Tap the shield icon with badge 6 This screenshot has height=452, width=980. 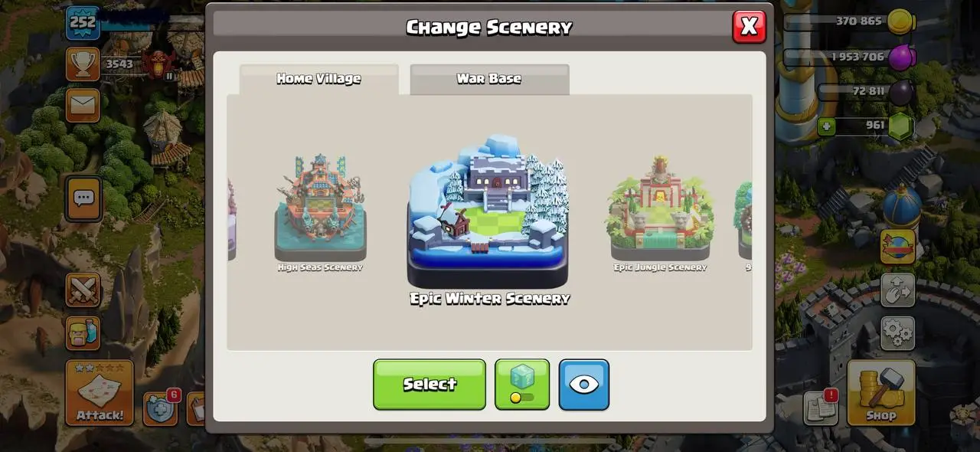pyautogui.click(x=161, y=408)
